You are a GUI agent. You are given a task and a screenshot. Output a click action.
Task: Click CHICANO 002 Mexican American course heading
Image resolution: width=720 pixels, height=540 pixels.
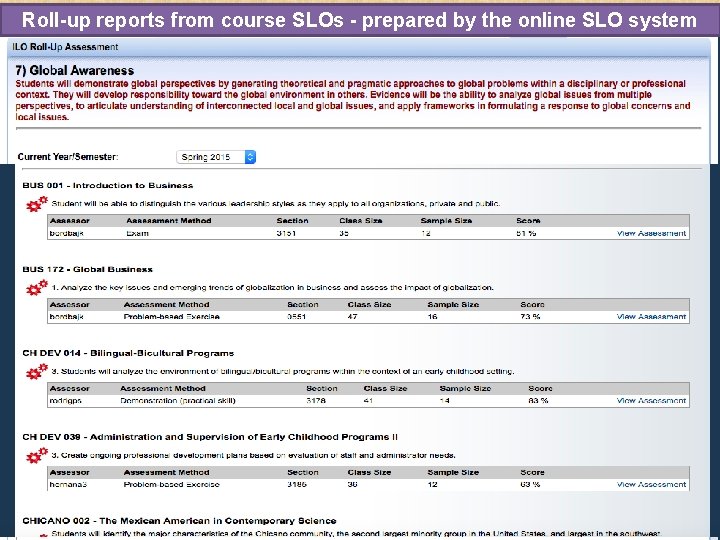[180, 521]
